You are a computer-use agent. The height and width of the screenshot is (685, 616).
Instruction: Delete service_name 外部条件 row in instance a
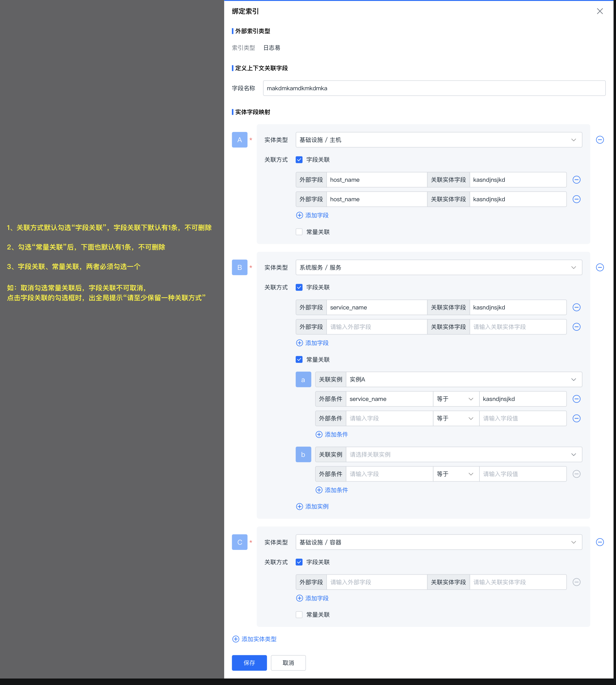(x=576, y=399)
